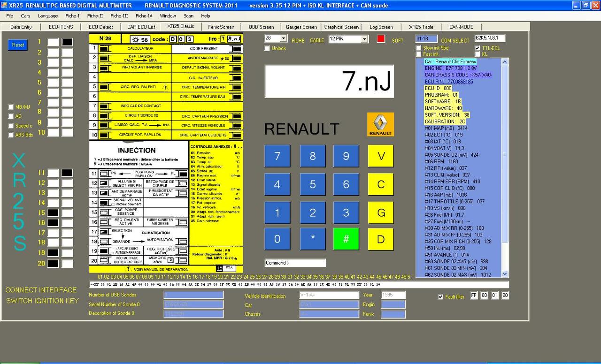Hit keypad button 7

coord(277,156)
